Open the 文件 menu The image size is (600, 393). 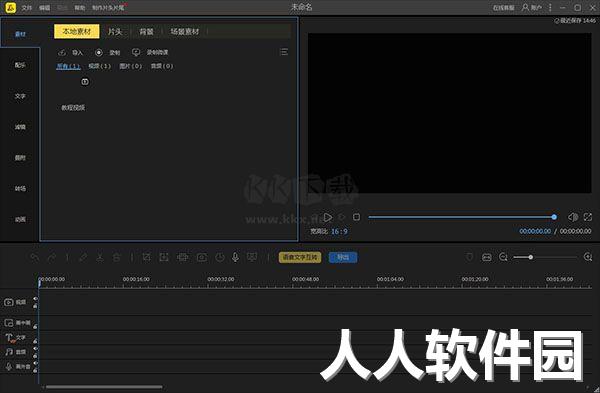click(x=27, y=8)
